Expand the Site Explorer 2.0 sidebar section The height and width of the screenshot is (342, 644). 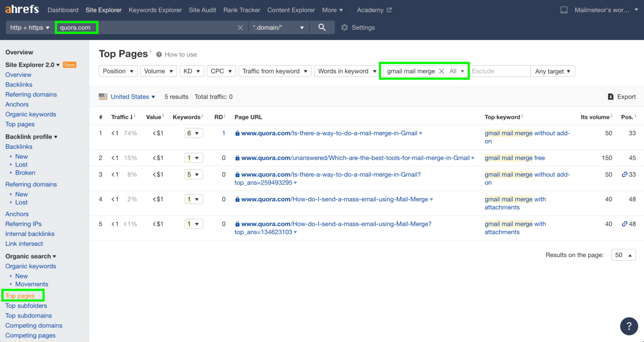33,65
